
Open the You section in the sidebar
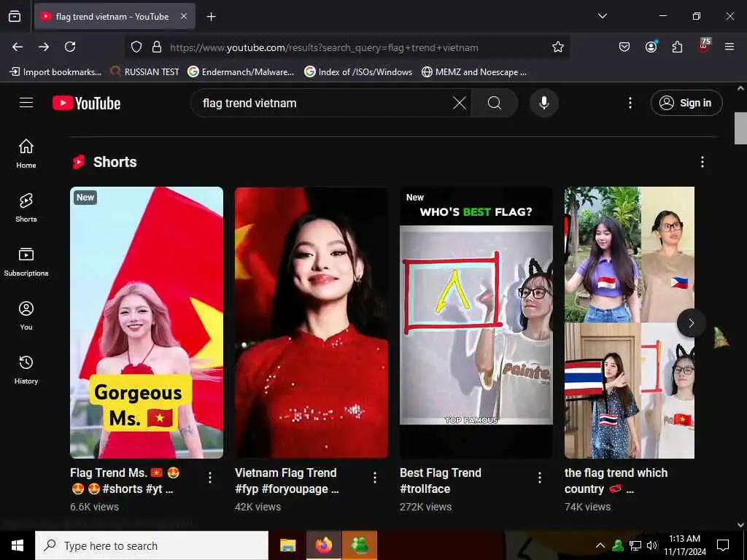pos(26,315)
